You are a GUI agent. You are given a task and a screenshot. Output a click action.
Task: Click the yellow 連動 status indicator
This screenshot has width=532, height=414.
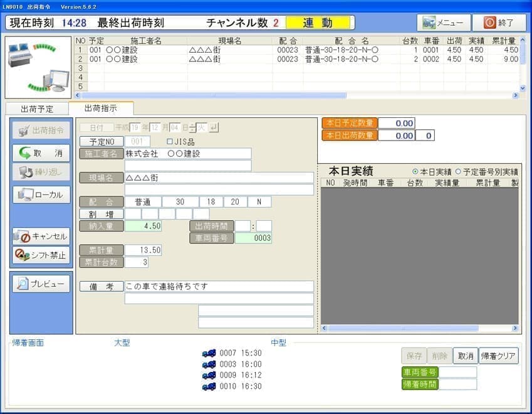coord(318,23)
